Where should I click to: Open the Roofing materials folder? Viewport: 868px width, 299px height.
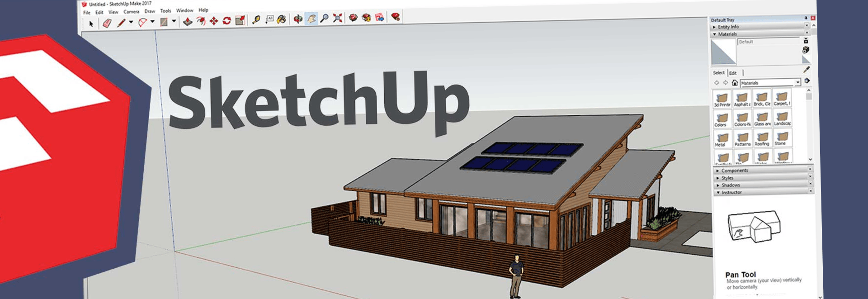(x=762, y=138)
